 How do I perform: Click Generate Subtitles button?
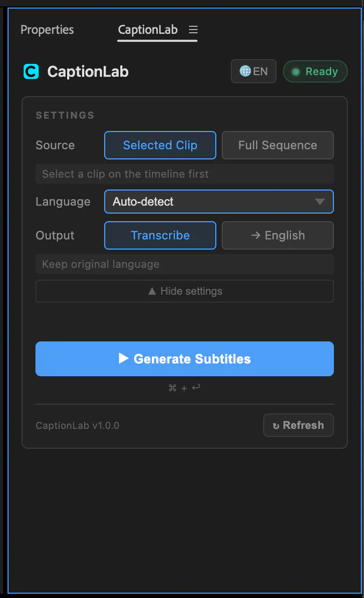(x=185, y=359)
